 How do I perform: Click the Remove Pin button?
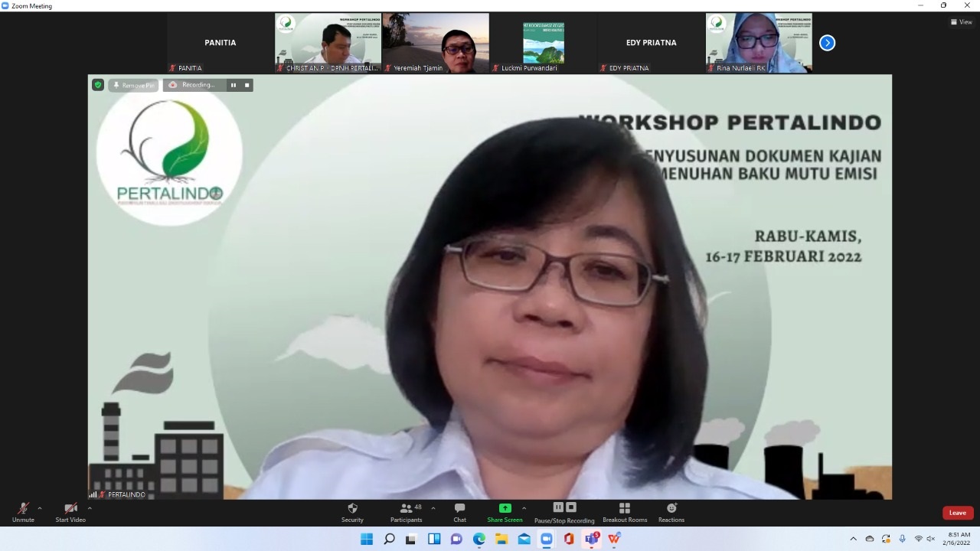click(133, 85)
